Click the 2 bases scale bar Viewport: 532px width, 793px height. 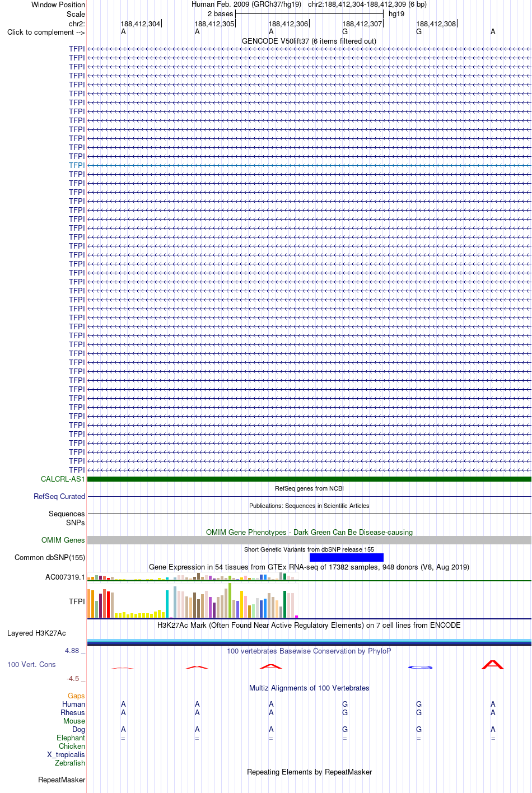309,13
